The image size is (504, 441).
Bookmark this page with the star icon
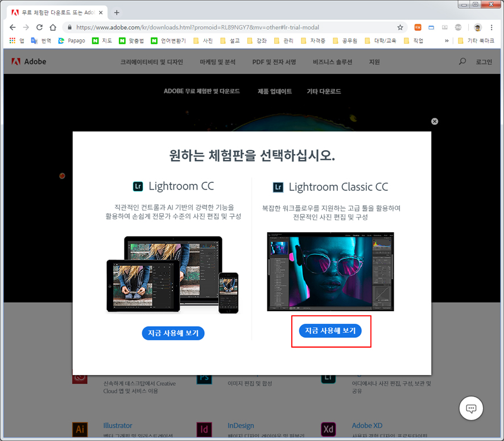pos(400,27)
